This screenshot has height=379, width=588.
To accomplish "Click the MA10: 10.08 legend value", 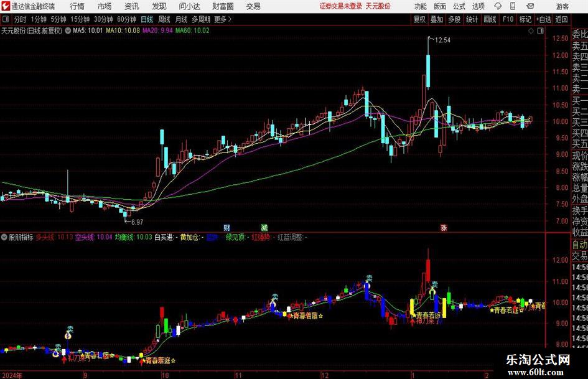I will click(x=123, y=30).
